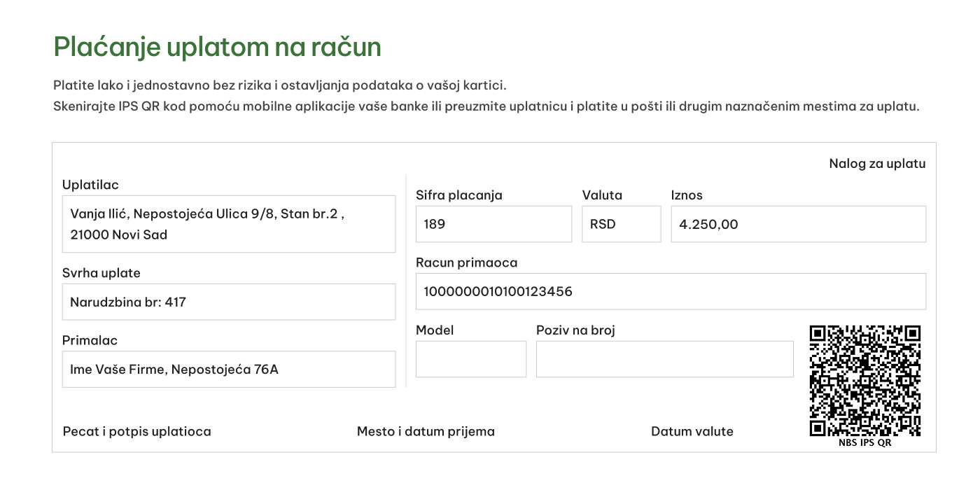The image size is (980, 483).
Task: Click the Nalog za uplatu label
Action: [x=877, y=163]
